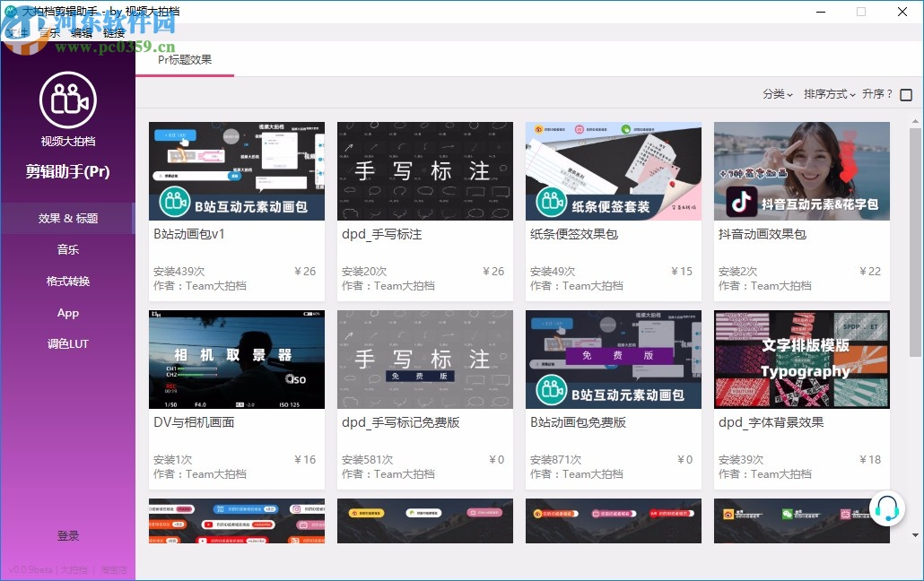
Task: Open the App section in the sidebar
Action: point(67,312)
